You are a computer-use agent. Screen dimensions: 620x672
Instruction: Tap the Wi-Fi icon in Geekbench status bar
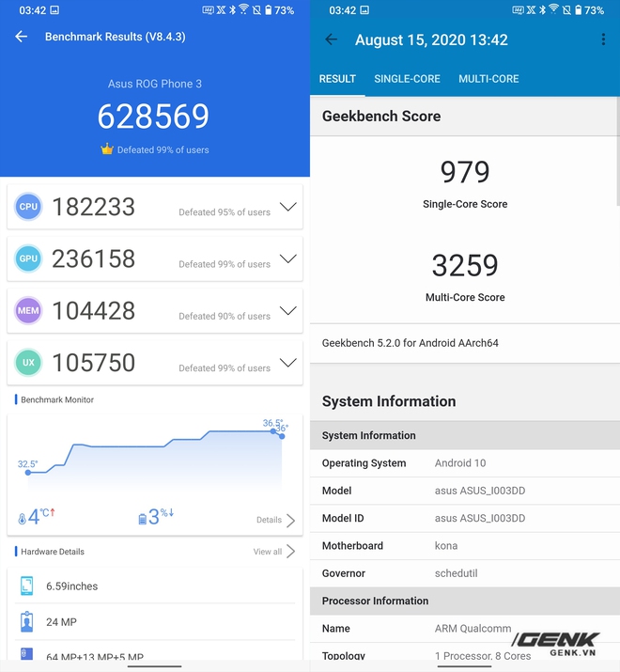(554, 9)
